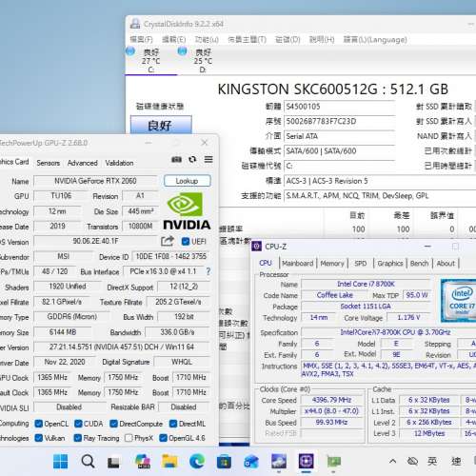Toggle the OpenCL checkbox

click(39, 424)
